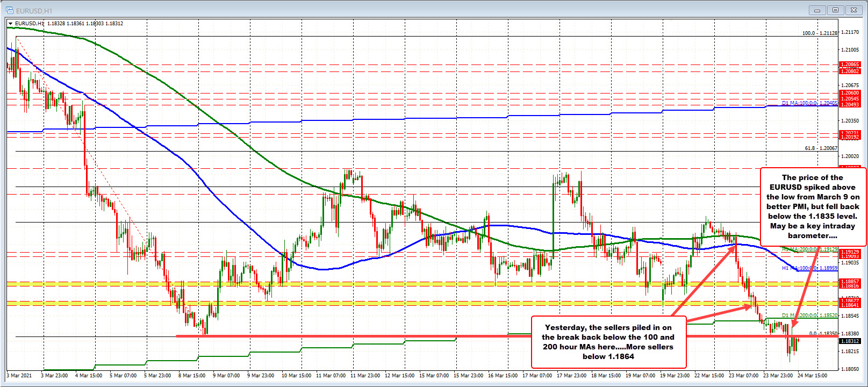Click the 1.21170 price scale value
Screen dimensions: 868x387
850,32
